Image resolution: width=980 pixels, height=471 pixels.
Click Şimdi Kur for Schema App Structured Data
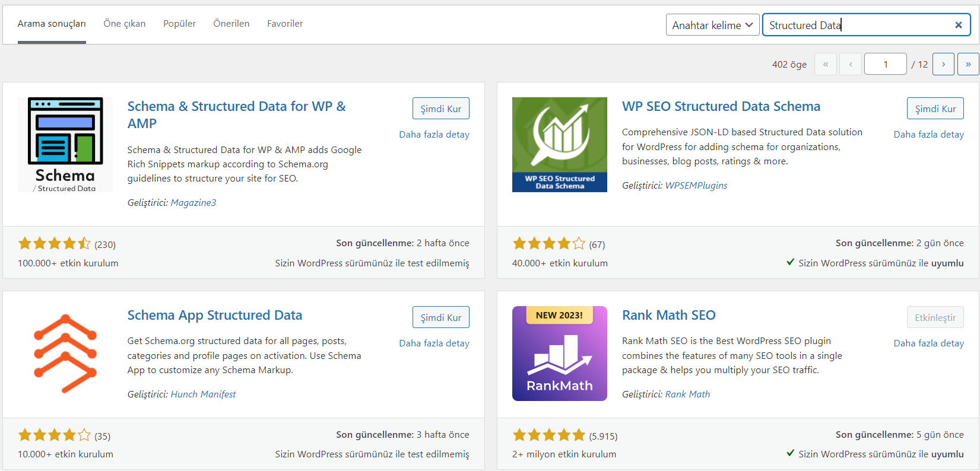[x=441, y=317]
